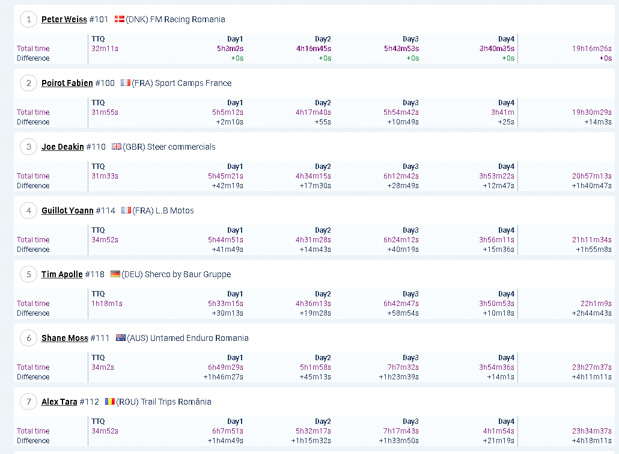Click the position 1 circle badge
This screenshot has height=454, width=619.
click(28, 19)
